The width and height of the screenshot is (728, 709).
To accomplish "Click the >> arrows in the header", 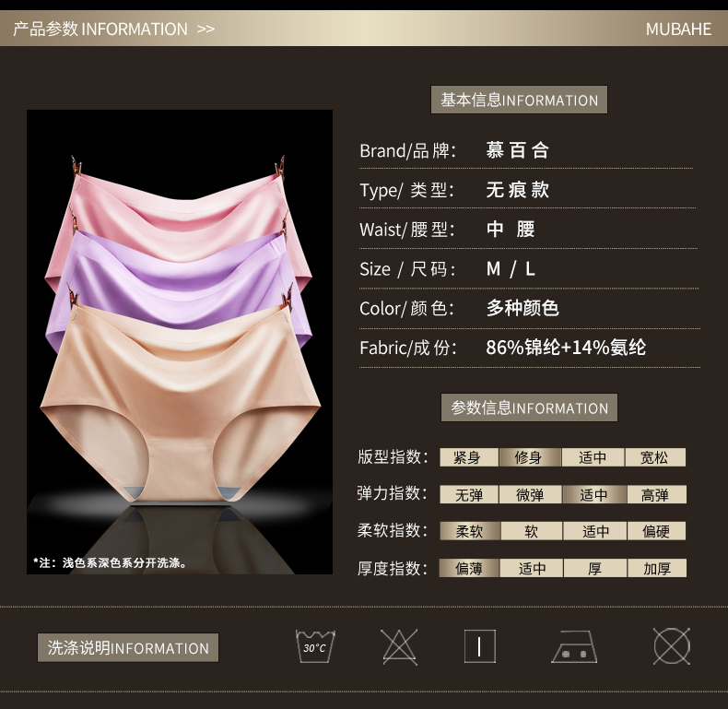I will coord(205,29).
